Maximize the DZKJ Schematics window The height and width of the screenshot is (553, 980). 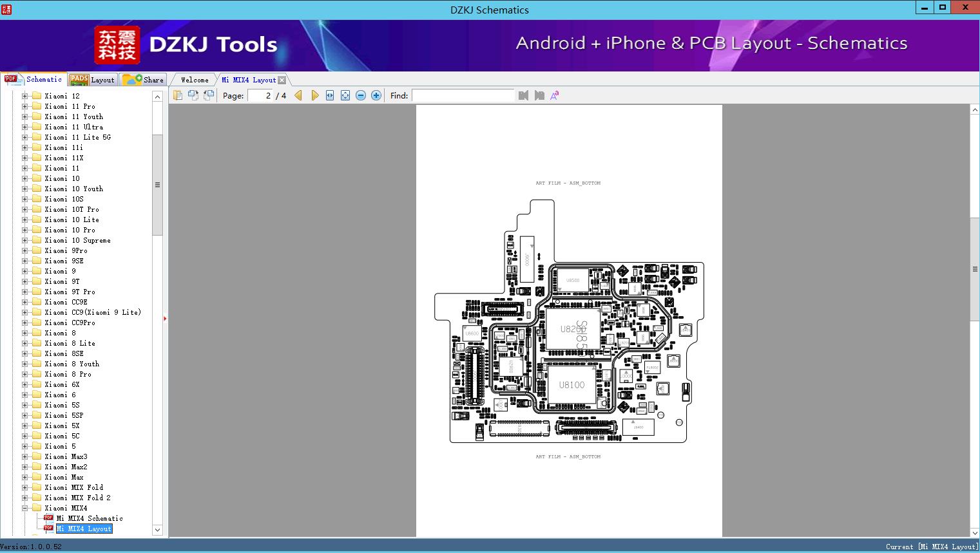click(x=943, y=8)
